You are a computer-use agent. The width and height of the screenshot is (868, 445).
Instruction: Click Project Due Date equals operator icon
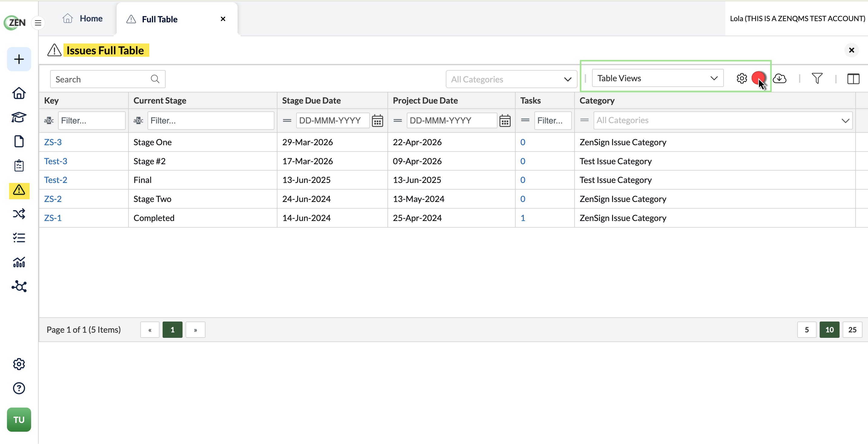(x=398, y=120)
